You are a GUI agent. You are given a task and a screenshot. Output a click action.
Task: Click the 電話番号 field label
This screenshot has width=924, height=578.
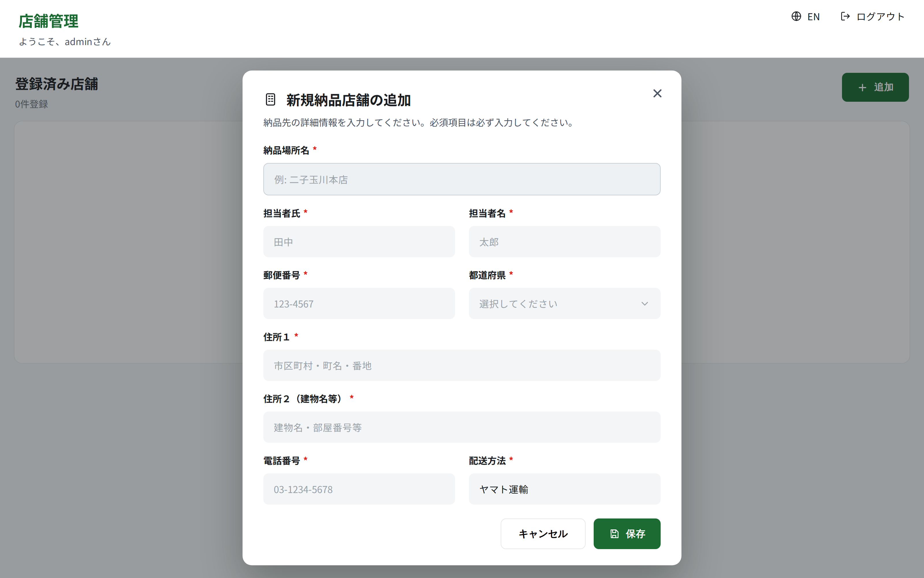(282, 461)
